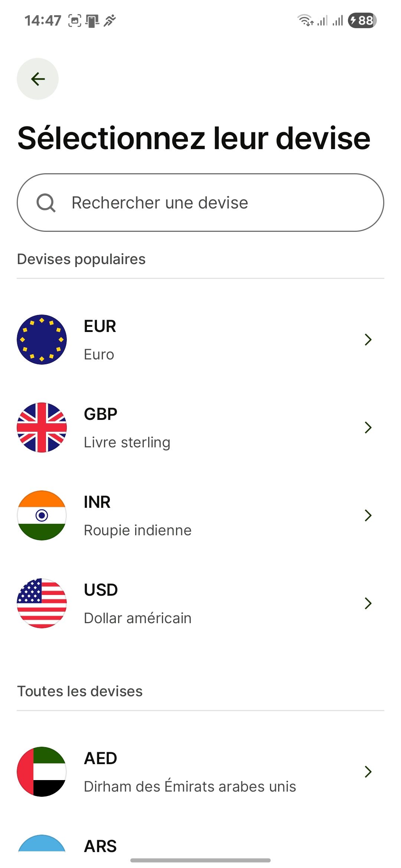401x868 pixels.
Task: Focus the Rechercher une devise field
Action: tap(200, 203)
